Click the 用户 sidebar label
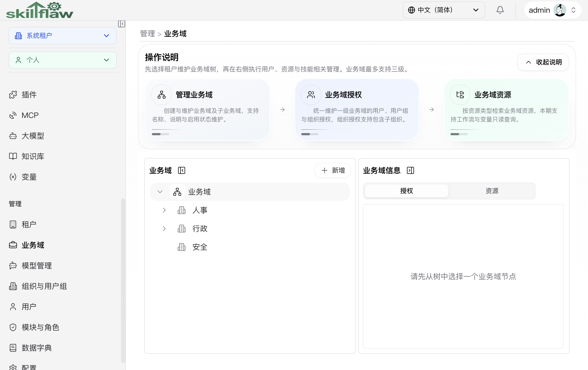The image size is (588, 370). (x=29, y=307)
